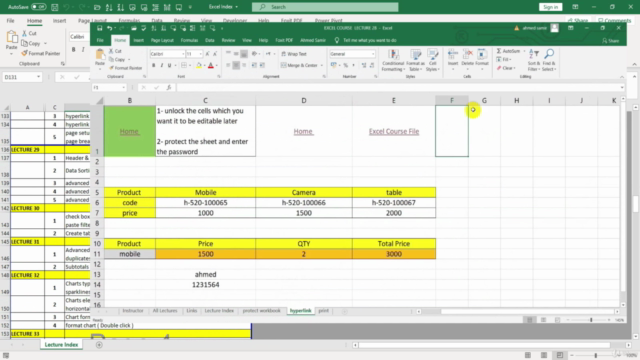Click Select All corner in front window
The image size is (640, 360).
point(99,100)
